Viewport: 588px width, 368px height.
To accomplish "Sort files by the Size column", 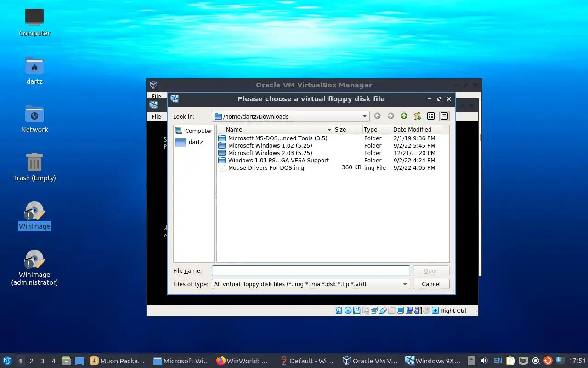I will (x=348, y=130).
